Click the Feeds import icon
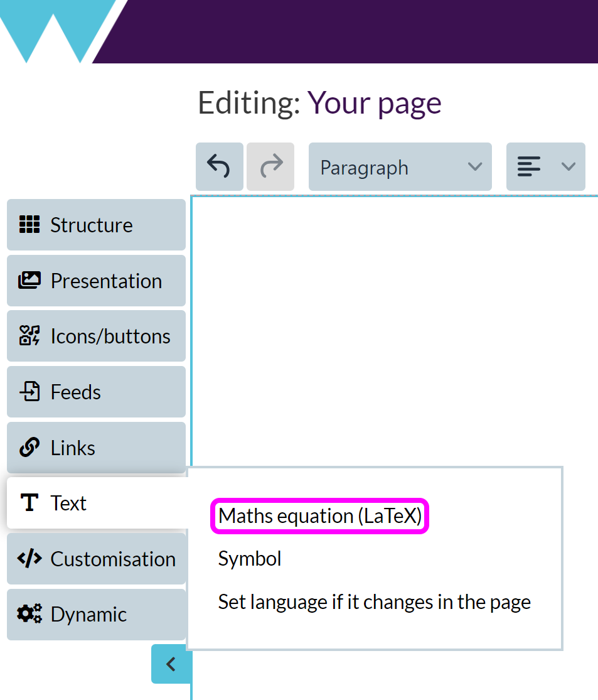598x700 pixels. (29, 392)
